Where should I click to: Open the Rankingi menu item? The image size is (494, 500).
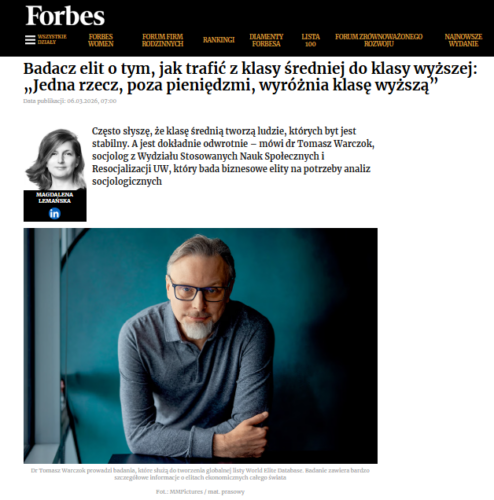pyautogui.click(x=219, y=40)
